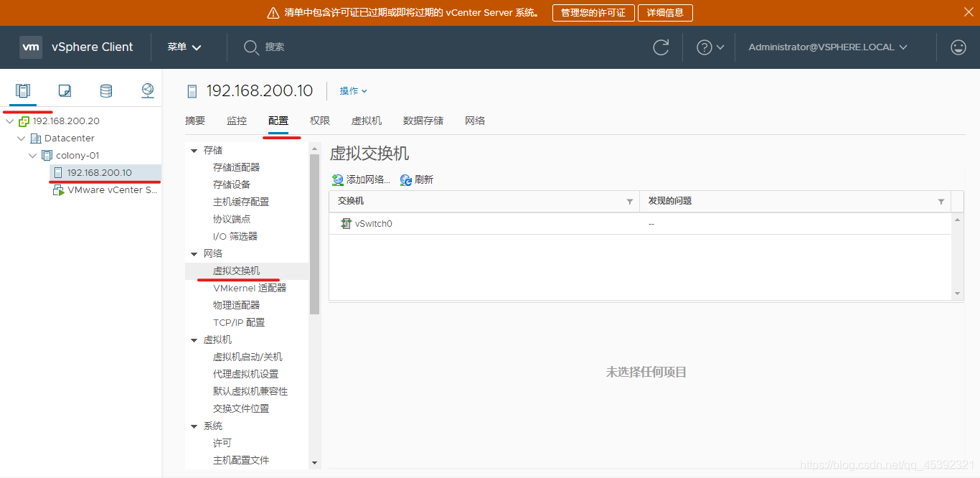Image resolution: width=980 pixels, height=478 pixels.
Task: Switch to the 配置 tab
Action: [278, 121]
